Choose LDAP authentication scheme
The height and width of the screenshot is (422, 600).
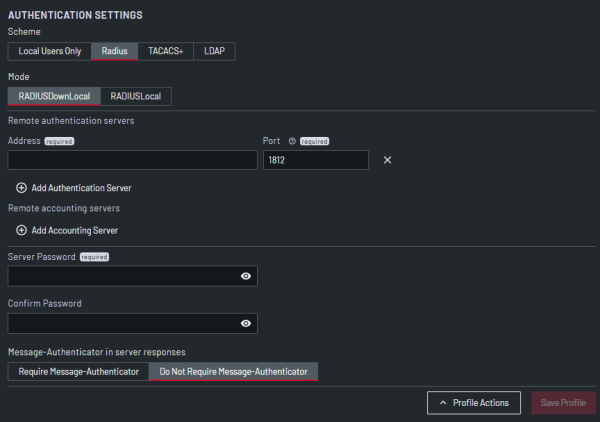point(215,51)
